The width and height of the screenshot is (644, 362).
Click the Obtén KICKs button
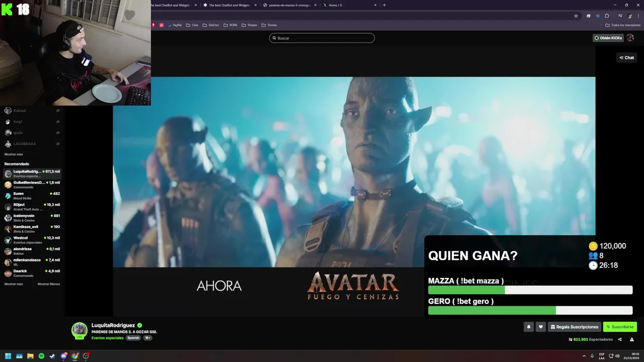tap(608, 38)
